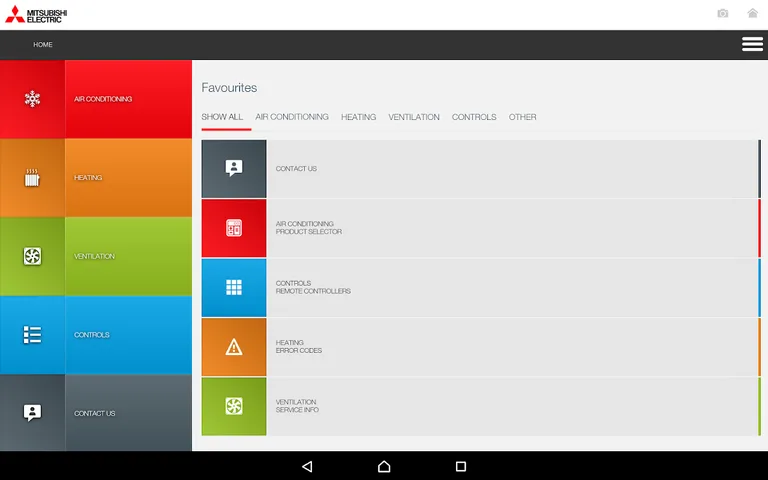This screenshot has height=480, width=768.
Task: Switch to Controls favourites tab
Action: click(x=474, y=117)
